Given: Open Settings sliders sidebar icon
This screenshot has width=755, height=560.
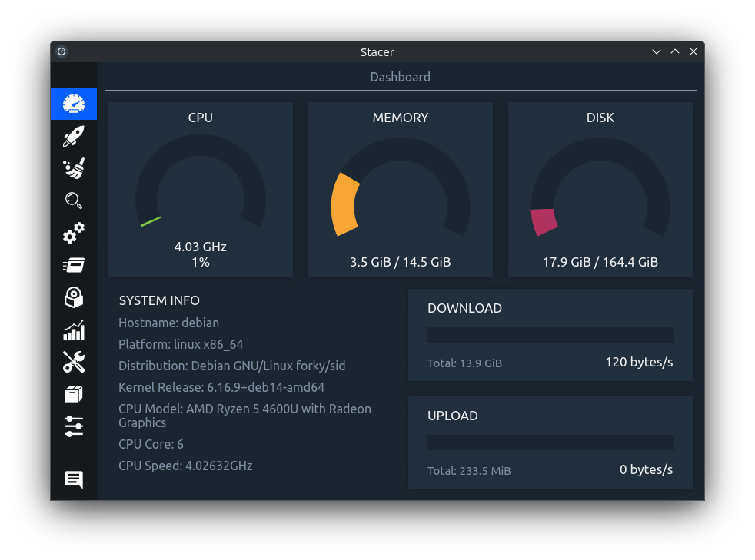Looking at the screenshot, I should click(74, 426).
